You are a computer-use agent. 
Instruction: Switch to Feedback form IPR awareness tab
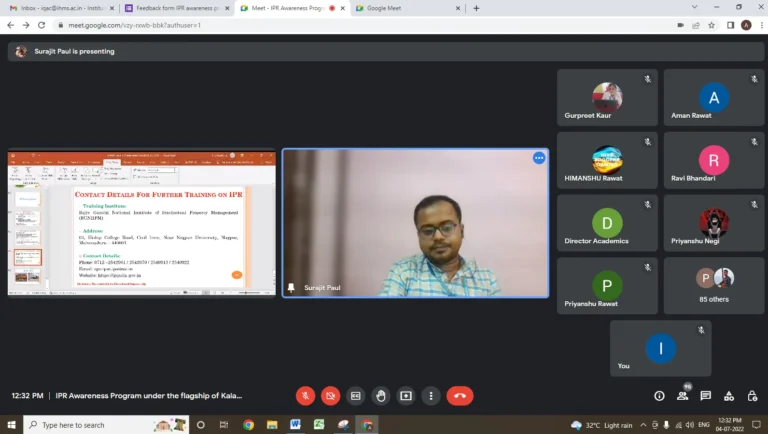coord(176,8)
